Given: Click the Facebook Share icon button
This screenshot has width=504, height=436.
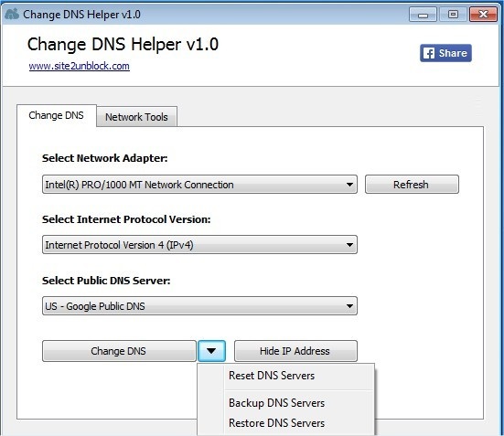Looking at the screenshot, I should point(445,53).
